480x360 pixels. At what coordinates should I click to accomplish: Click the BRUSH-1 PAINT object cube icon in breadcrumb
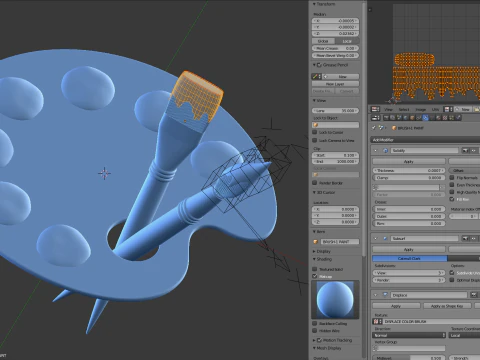(394, 128)
